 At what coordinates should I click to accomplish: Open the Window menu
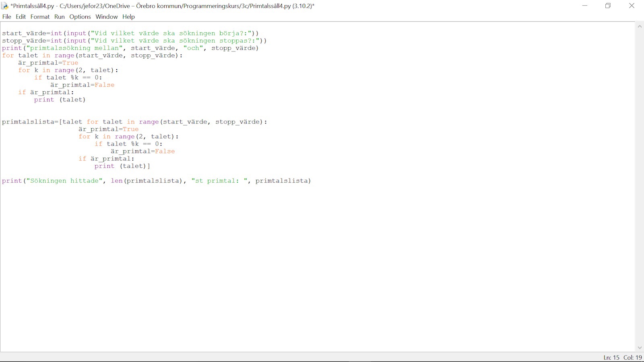pos(107,16)
